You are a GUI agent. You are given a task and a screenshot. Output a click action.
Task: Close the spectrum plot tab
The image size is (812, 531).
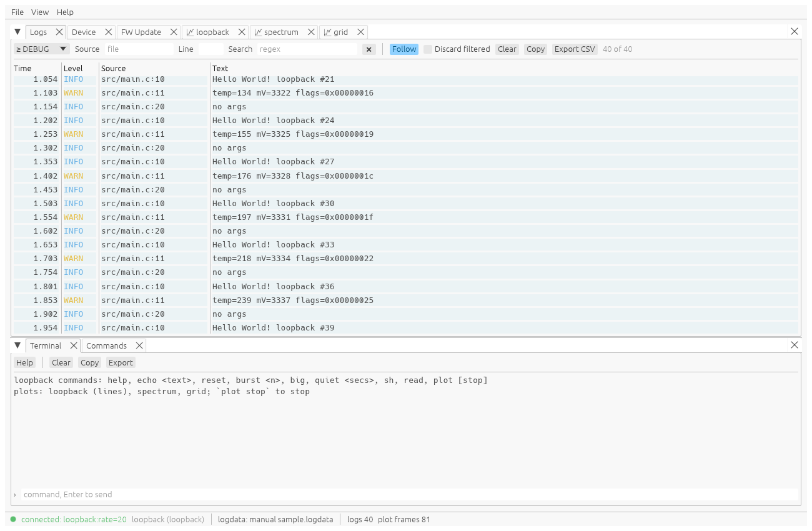point(311,32)
